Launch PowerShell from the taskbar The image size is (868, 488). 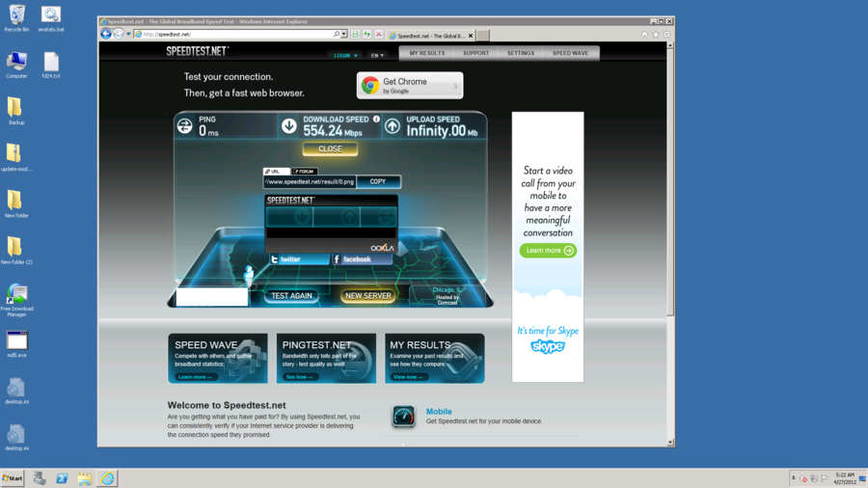click(x=62, y=478)
